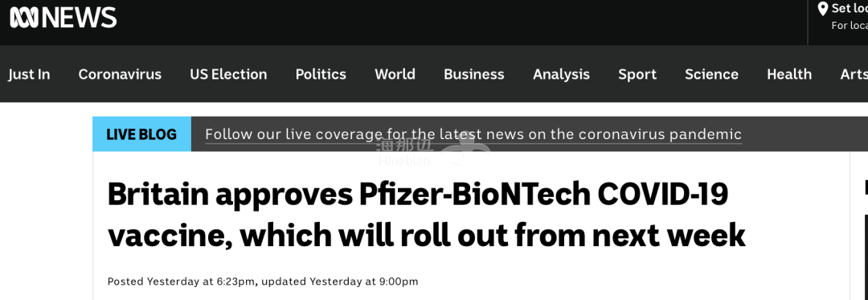The width and height of the screenshot is (868, 300).
Task: Open the Arts section
Action: 854,74
